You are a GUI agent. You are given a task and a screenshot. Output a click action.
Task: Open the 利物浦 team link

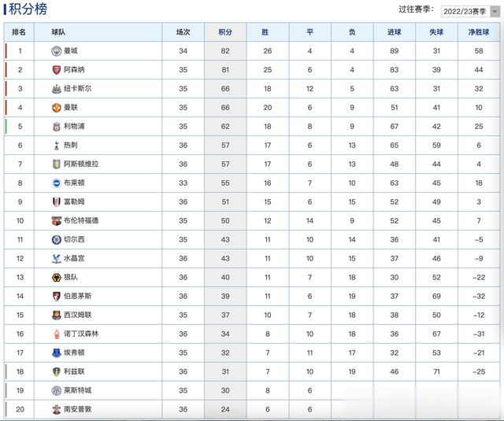74,127
